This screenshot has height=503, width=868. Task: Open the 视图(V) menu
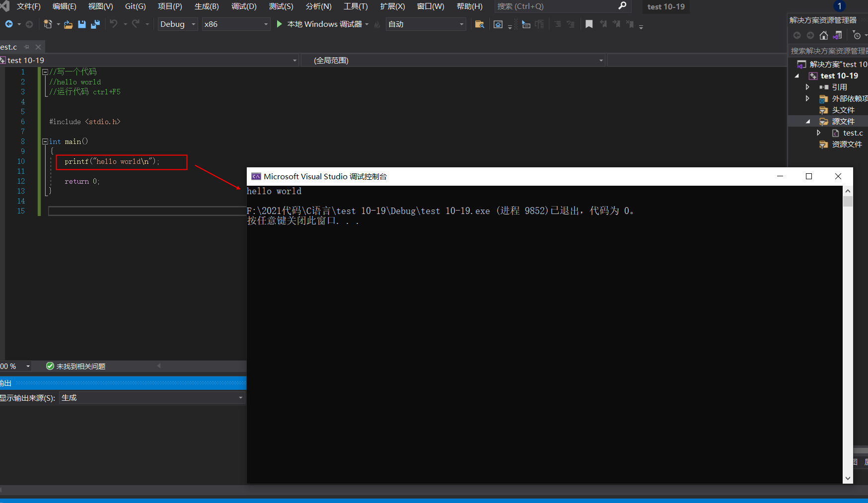[101, 6]
